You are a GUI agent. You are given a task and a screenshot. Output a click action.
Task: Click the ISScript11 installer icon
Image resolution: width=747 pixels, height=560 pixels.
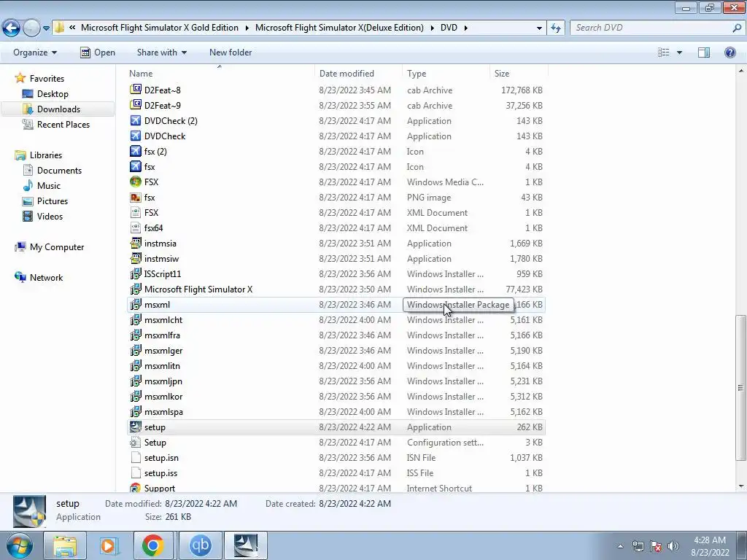(x=136, y=273)
